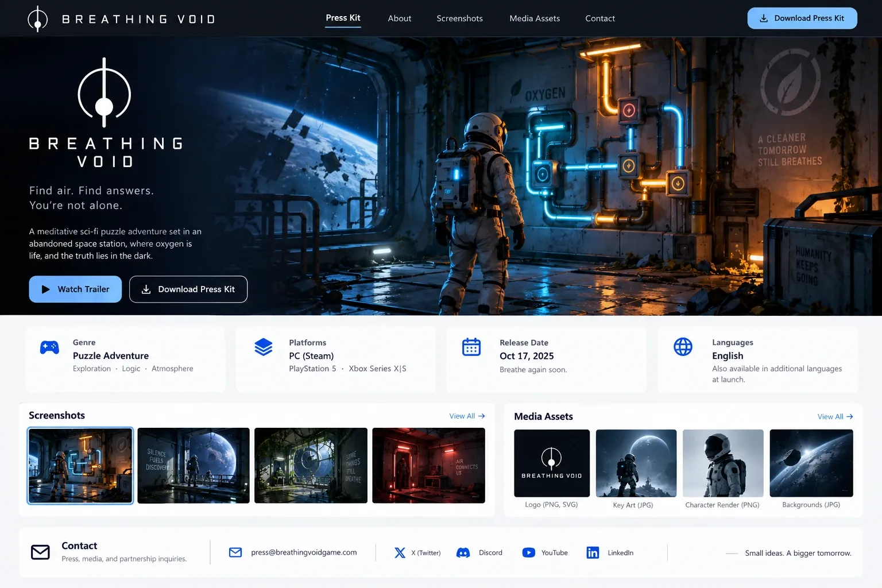Open the Screenshots nav item
The height and width of the screenshot is (588, 882).
[459, 18]
